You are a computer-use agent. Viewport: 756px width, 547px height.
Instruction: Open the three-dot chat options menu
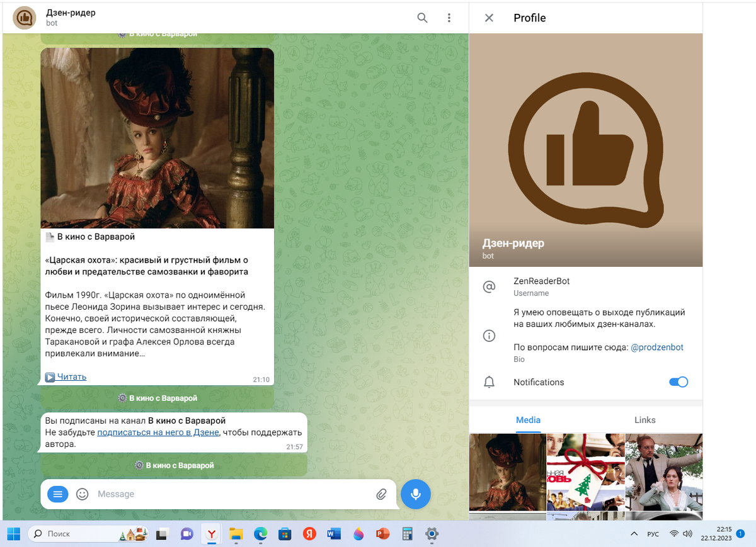pos(449,18)
